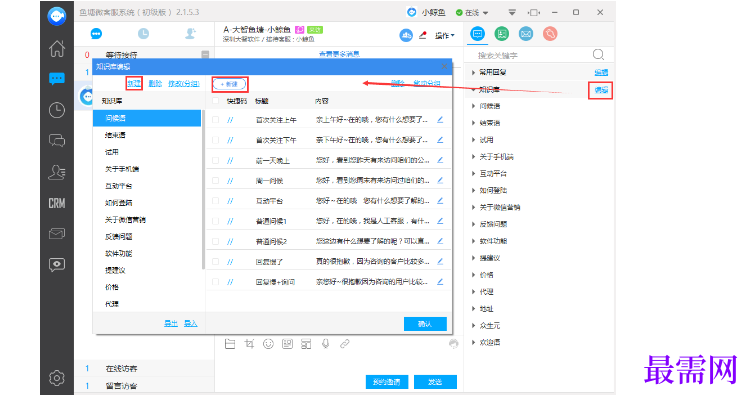Click the microphone icon in the input toolbar
Viewport: 756px width, 401px height.
[x=325, y=344]
